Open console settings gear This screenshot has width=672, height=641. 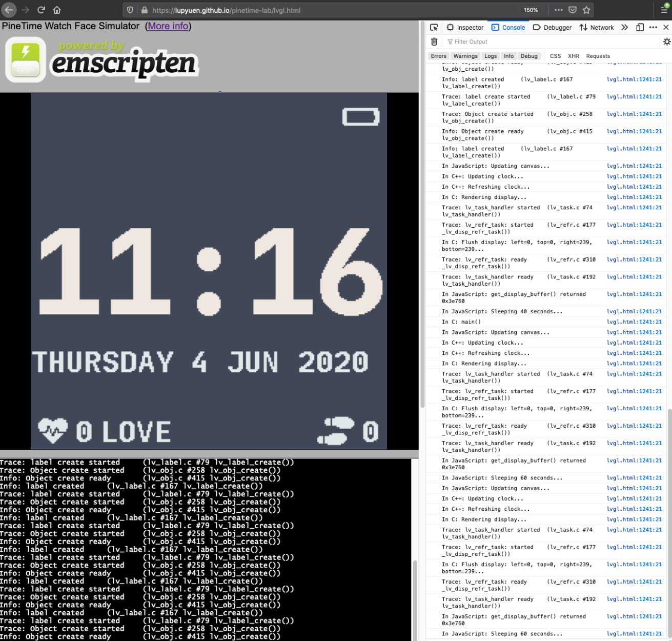[x=666, y=42]
